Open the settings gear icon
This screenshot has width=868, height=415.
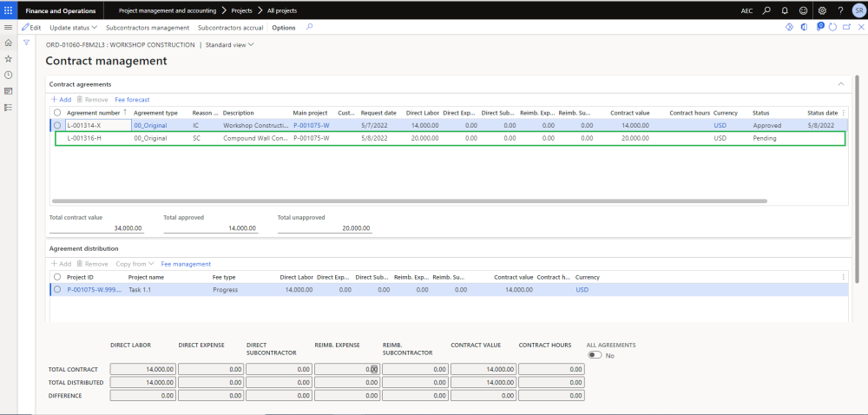(x=821, y=10)
